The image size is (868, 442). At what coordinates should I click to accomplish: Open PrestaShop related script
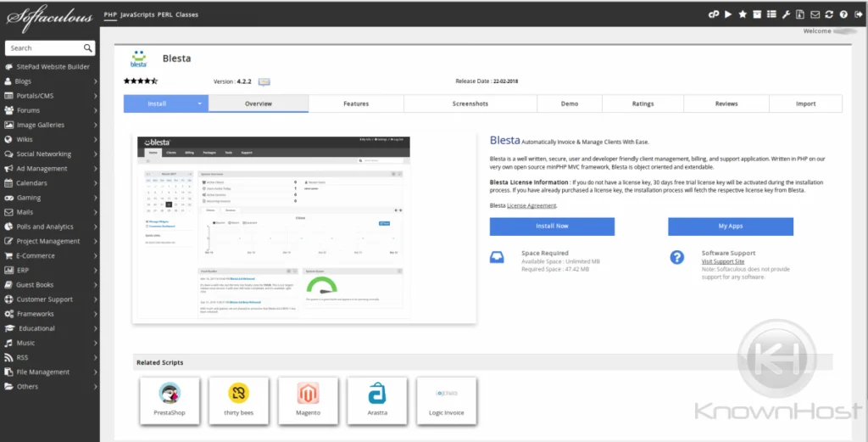click(170, 401)
